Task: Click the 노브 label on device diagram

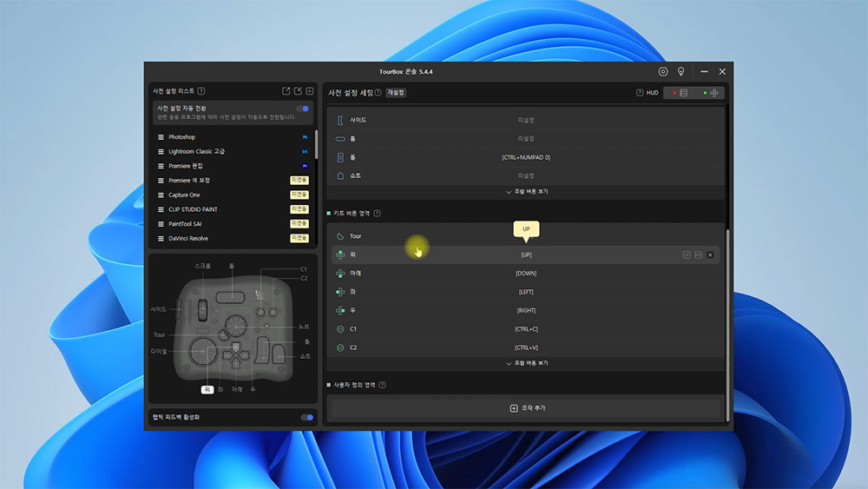Action: [304, 327]
